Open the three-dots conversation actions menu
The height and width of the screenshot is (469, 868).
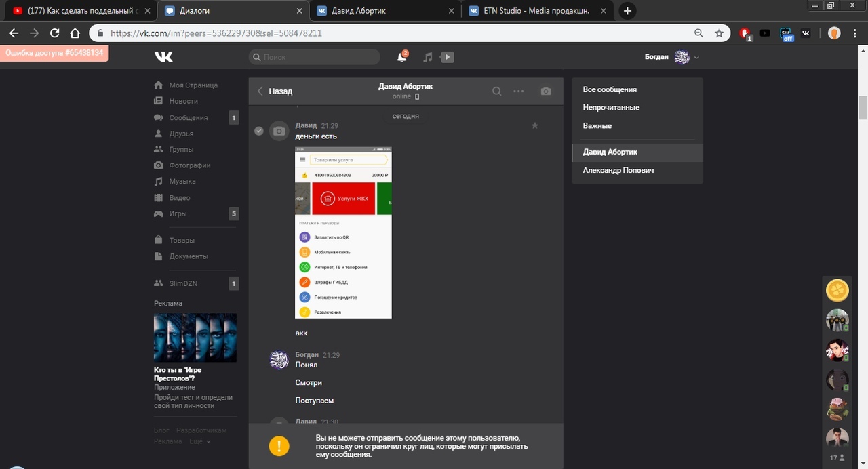(x=519, y=91)
